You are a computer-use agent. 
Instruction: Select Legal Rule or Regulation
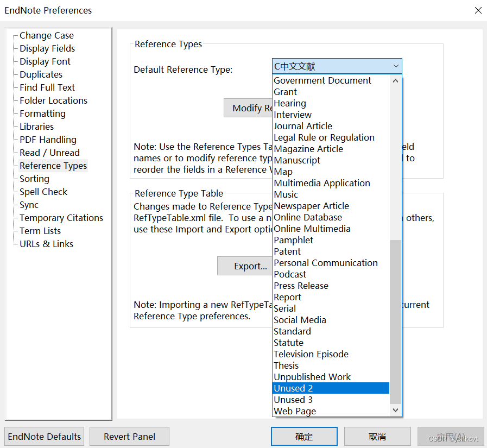tap(331, 137)
